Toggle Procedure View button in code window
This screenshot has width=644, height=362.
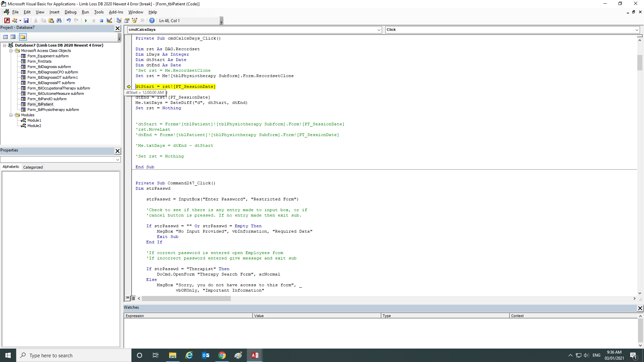pos(127,298)
